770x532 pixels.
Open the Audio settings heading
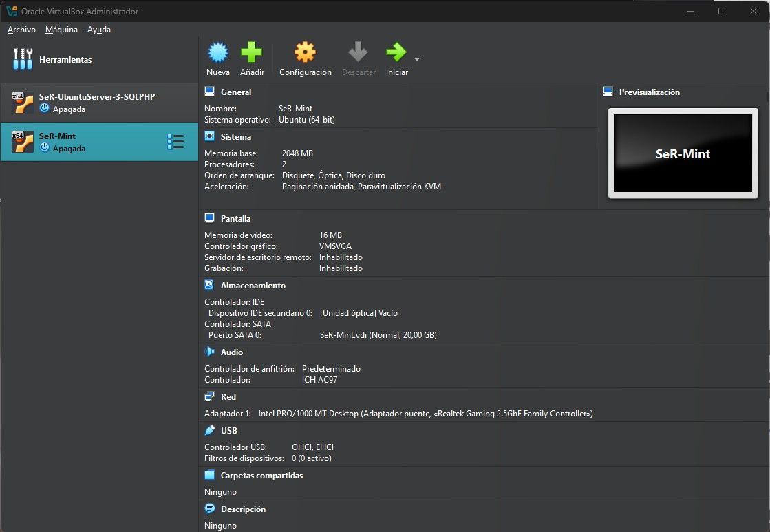232,352
